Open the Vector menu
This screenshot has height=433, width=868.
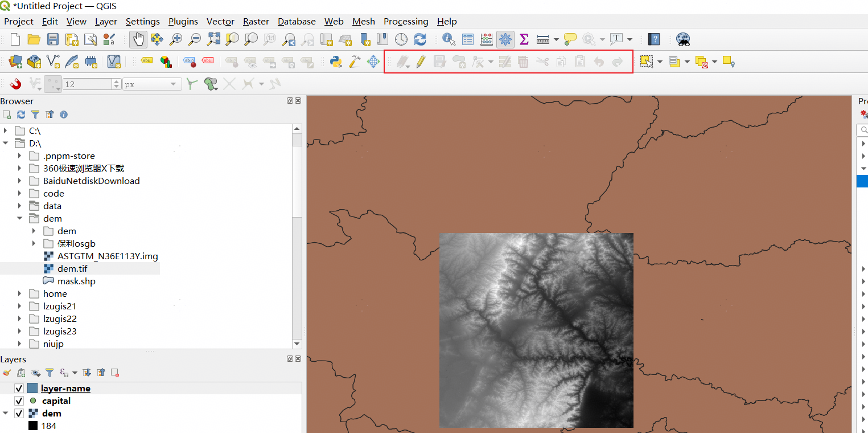tap(220, 21)
